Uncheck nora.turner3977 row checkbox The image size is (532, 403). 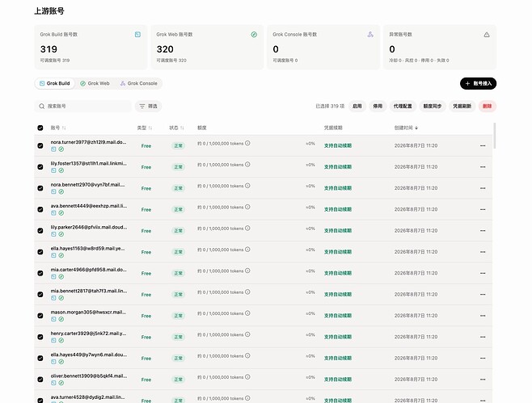pos(40,145)
